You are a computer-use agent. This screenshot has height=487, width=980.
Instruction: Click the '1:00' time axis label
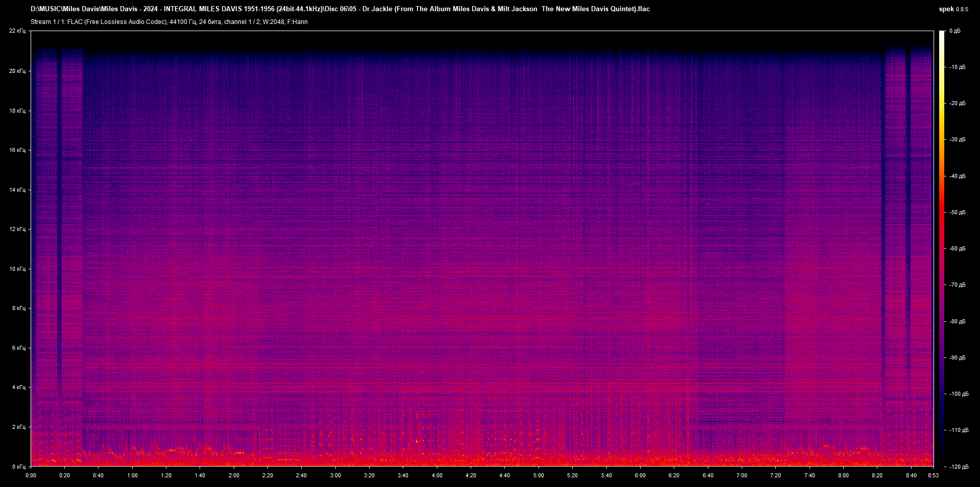(132, 475)
